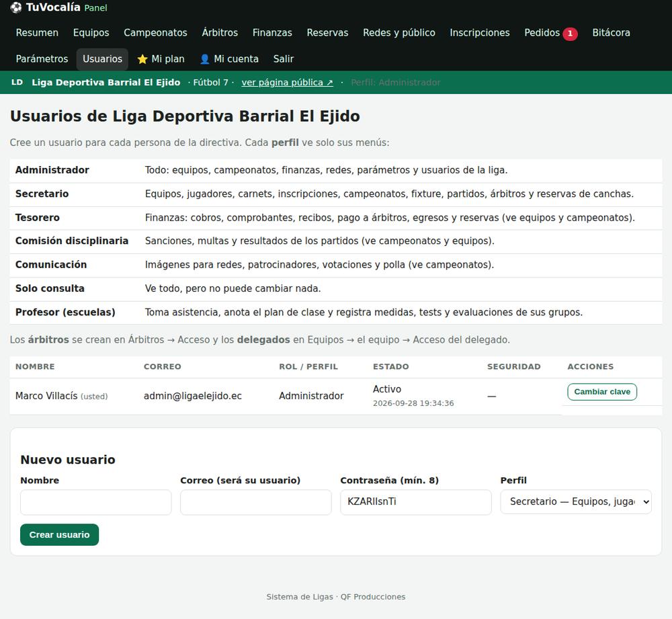Click the Solo consulta row label
This screenshot has height=619, width=672.
[50, 288]
